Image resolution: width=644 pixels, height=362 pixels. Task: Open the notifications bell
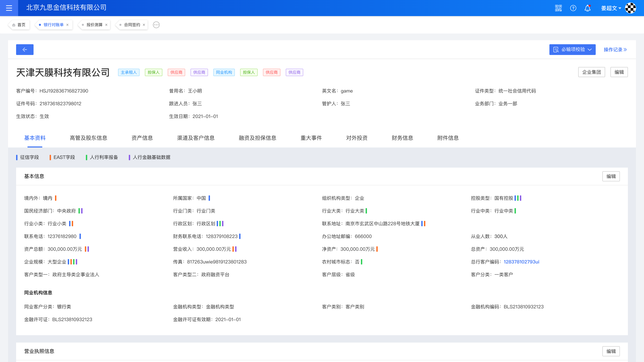tap(588, 8)
